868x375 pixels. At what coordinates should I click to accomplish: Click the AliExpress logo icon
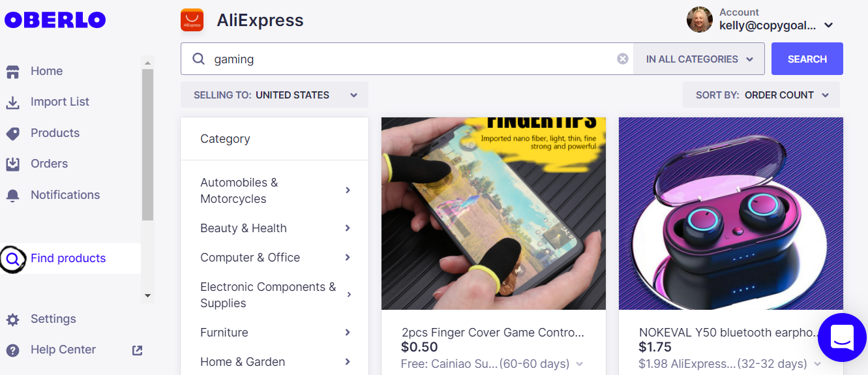[192, 20]
